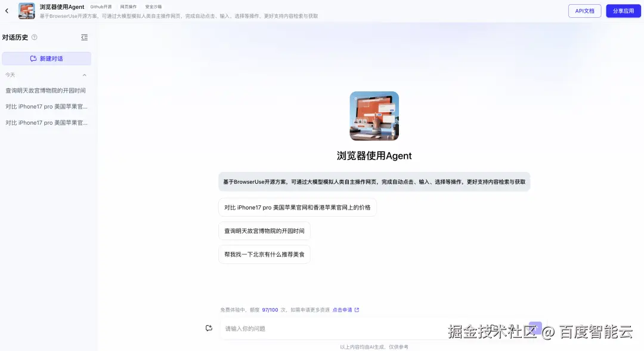Click the 以上内容均由AI生成 disclaimer text
Screen dimensions: 644x351
click(x=374, y=347)
